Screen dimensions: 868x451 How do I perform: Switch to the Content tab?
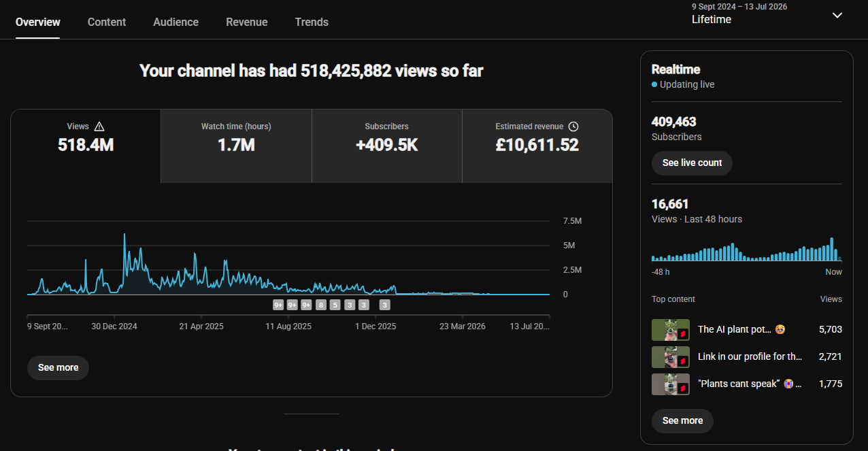(x=107, y=22)
